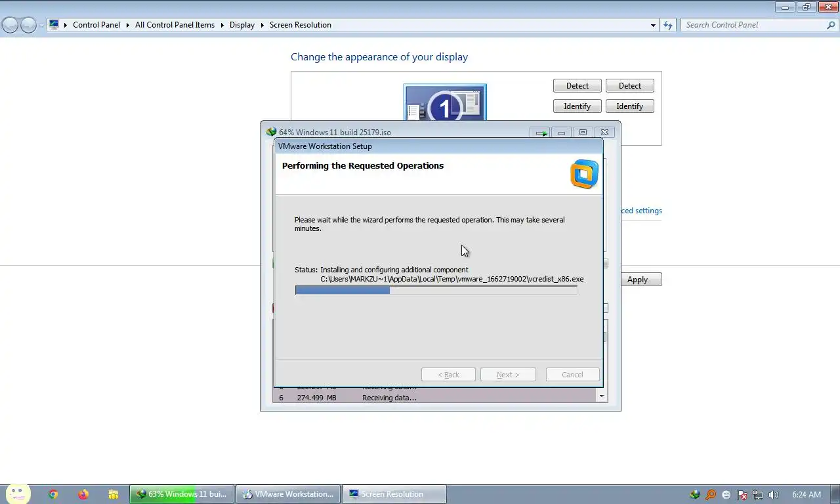Viewport: 840px width, 504px height.
Task: Click the Performing the Requested Operations heading
Action: pos(363,165)
